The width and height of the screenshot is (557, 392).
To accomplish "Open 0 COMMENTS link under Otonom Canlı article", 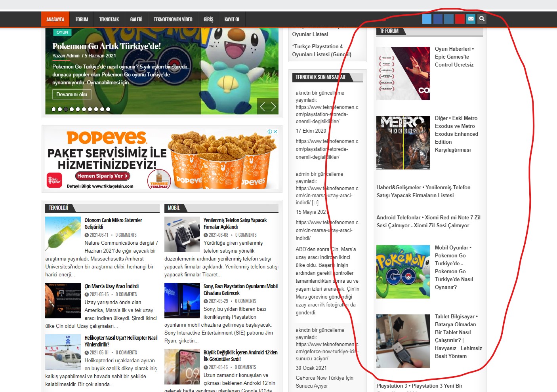I will pyautogui.click(x=126, y=235).
